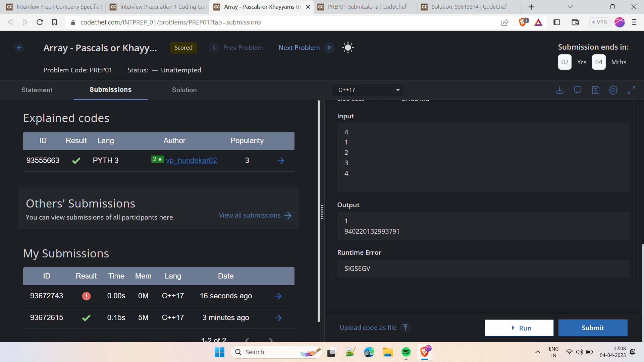
Task: Go back using the blue arrow icon
Action: (x=19, y=48)
